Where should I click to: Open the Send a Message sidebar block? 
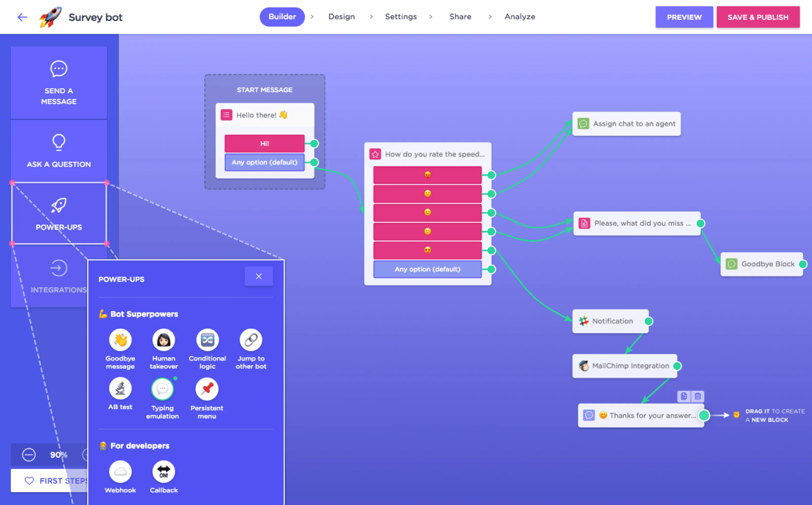[59, 82]
